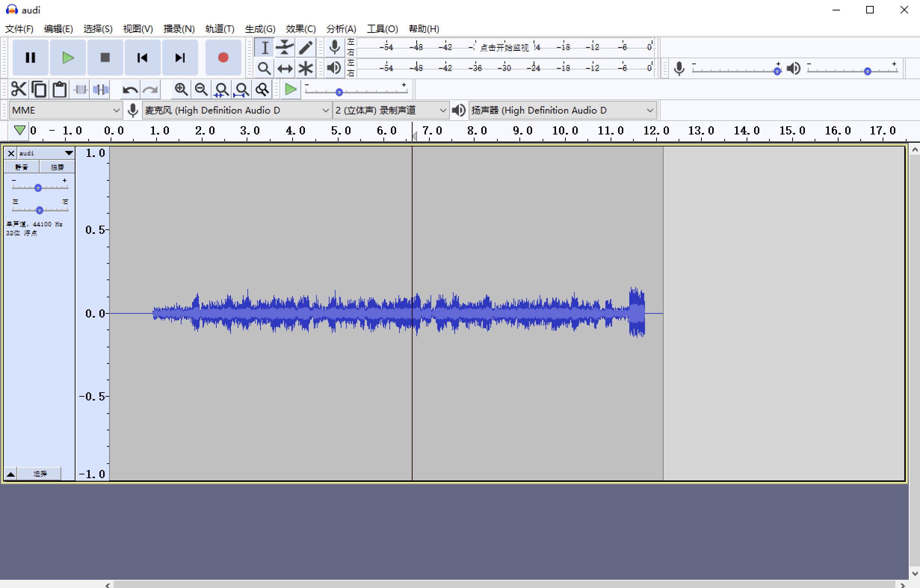The height and width of the screenshot is (588, 920).
Task: Toggle Solo on the audi track
Action: point(57,167)
